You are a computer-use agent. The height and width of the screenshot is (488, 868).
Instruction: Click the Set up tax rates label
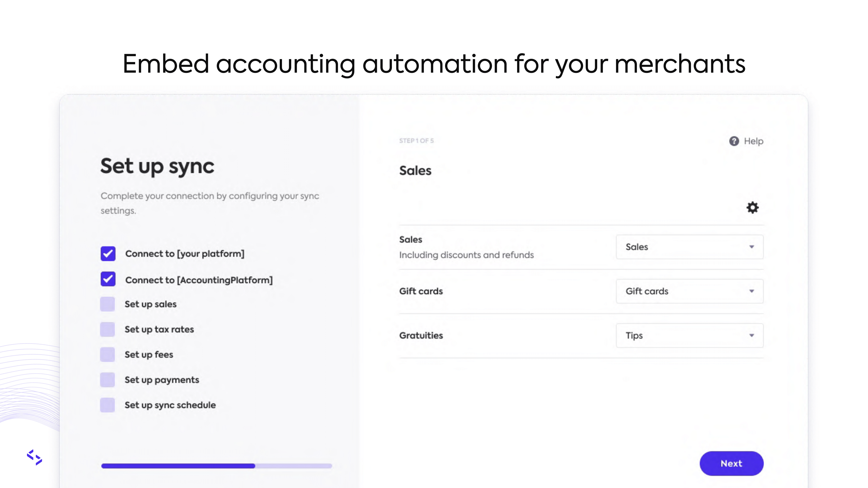pos(159,329)
